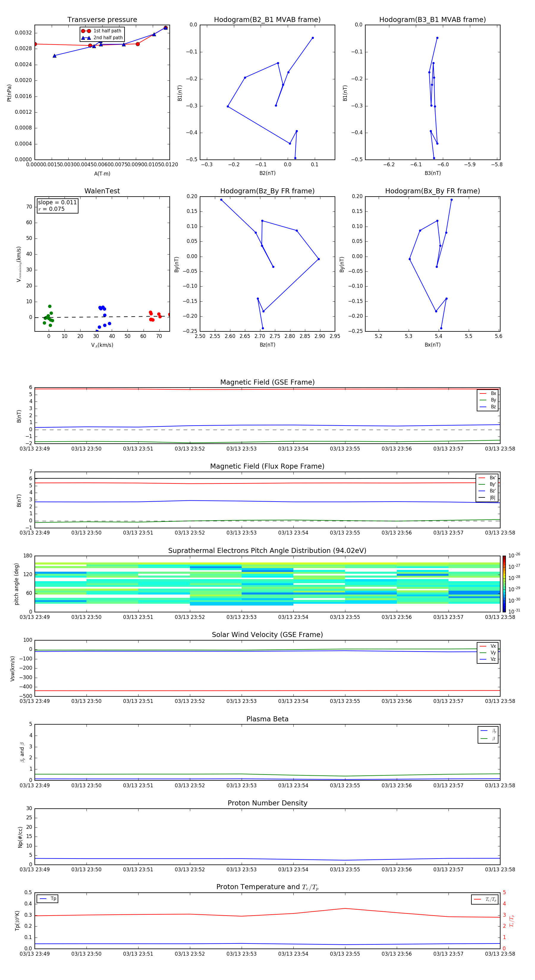Click the Tp legend entry in temperature plot
This screenshot has width=535, height=980.
pyautogui.click(x=48, y=899)
